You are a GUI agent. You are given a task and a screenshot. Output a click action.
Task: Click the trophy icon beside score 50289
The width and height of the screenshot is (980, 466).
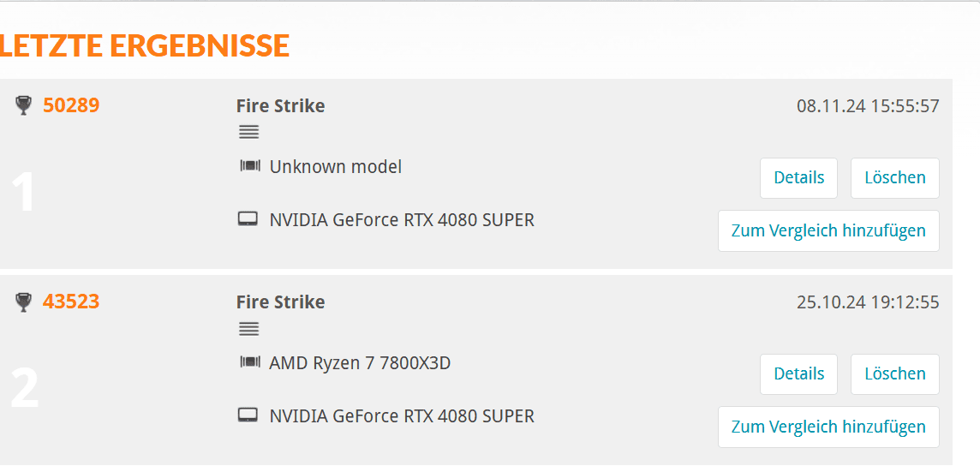point(24,105)
